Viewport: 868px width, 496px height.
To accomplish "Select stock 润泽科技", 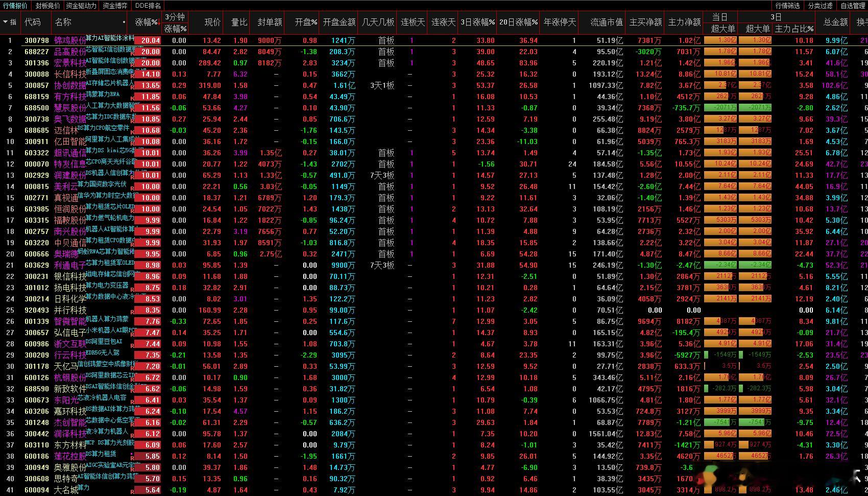I will [x=70, y=434].
